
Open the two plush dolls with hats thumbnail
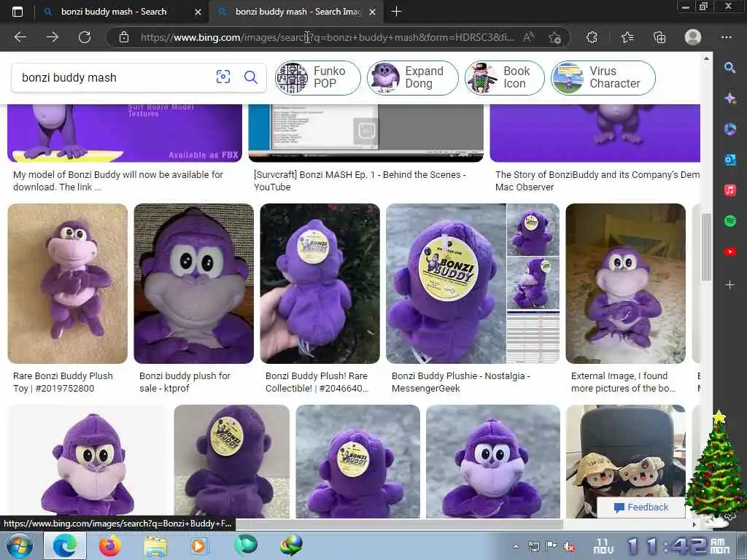[625, 461]
